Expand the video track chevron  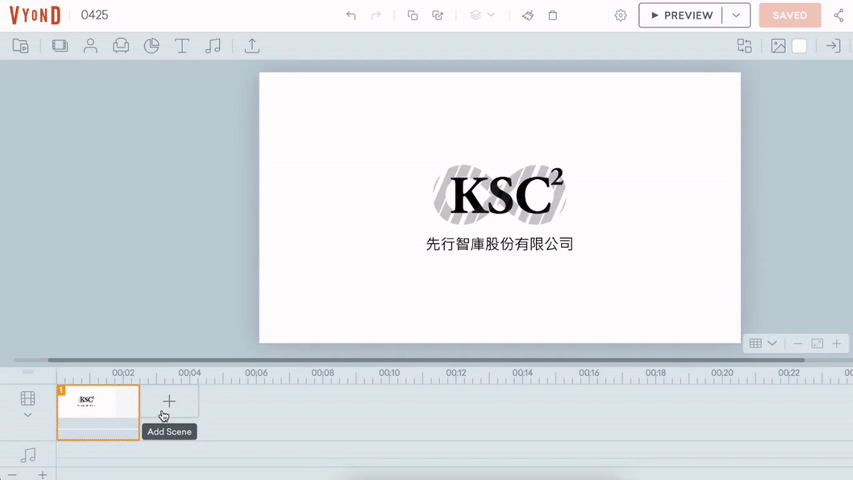28,415
